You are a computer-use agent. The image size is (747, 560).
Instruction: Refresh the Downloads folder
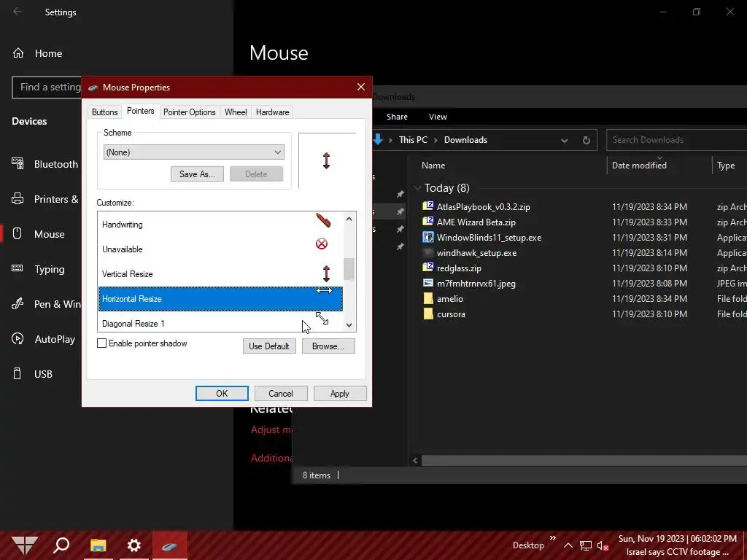[587, 141]
